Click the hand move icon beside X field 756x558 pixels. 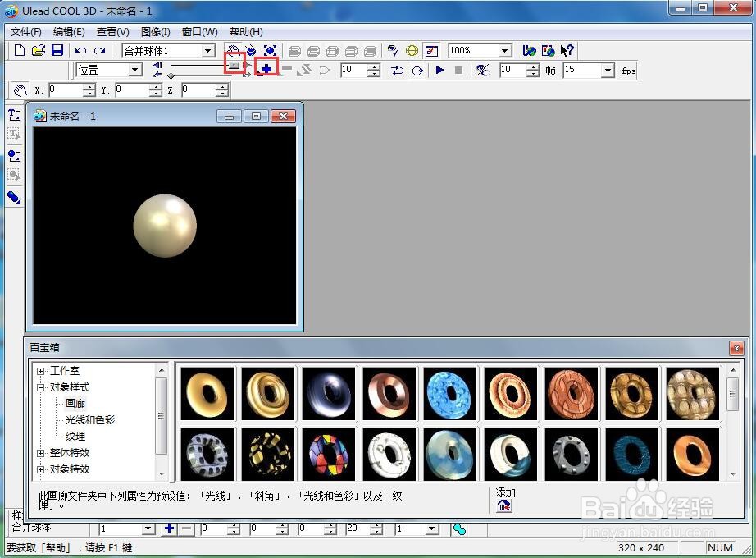[x=20, y=89]
